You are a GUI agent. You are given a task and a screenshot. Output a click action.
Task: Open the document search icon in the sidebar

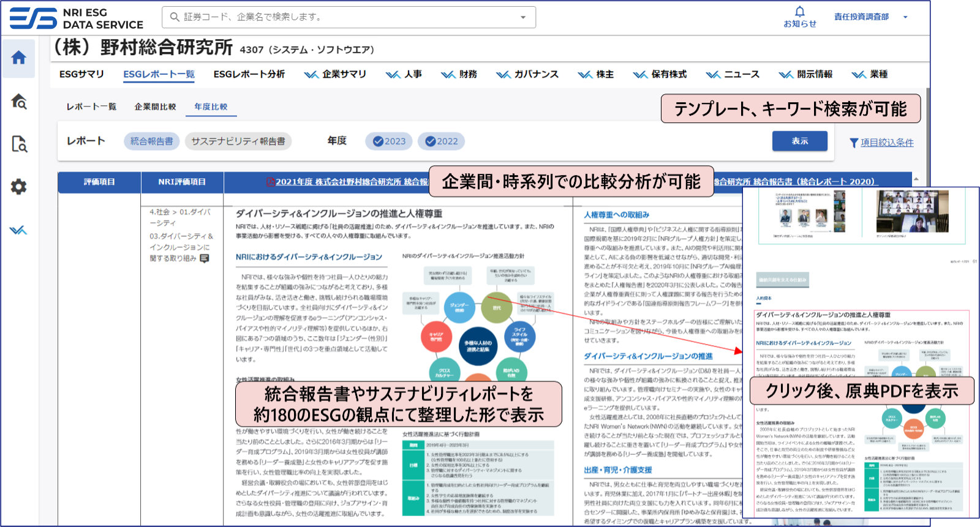tap(19, 144)
